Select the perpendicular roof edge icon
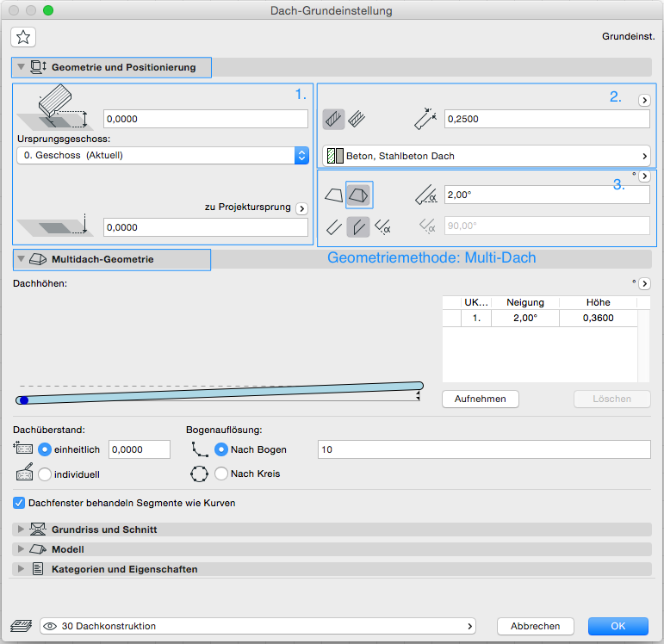 333,226
